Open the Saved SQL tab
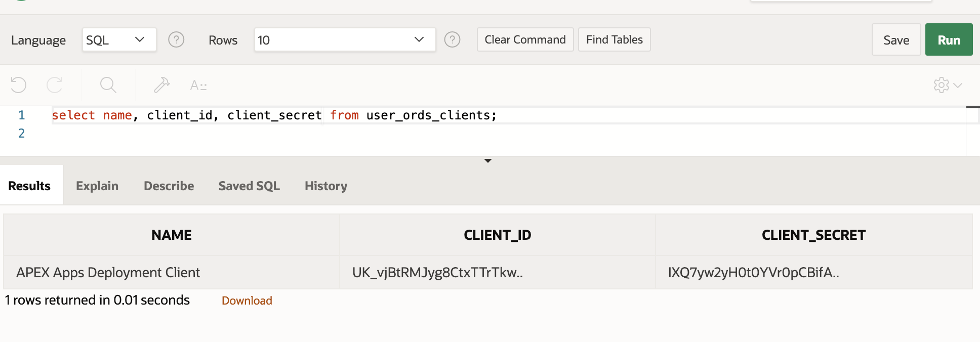This screenshot has width=980, height=342. (x=249, y=186)
